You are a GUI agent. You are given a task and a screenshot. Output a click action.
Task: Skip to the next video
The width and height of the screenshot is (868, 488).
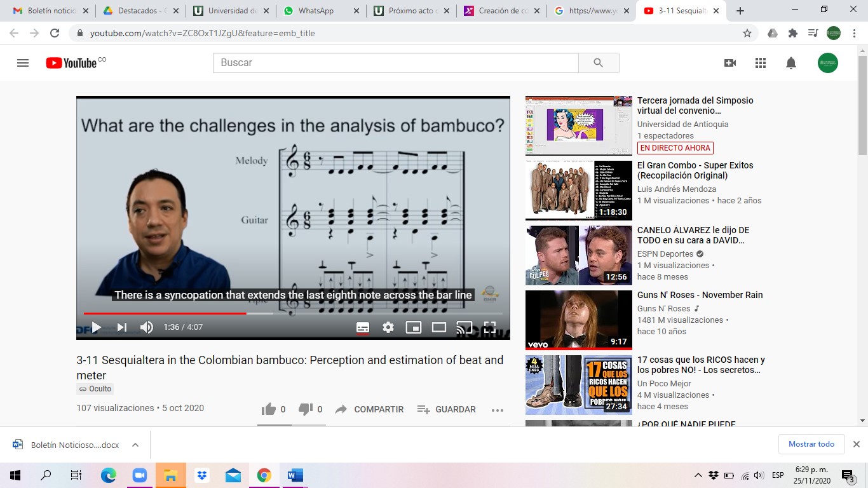pyautogui.click(x=121, y=327)
